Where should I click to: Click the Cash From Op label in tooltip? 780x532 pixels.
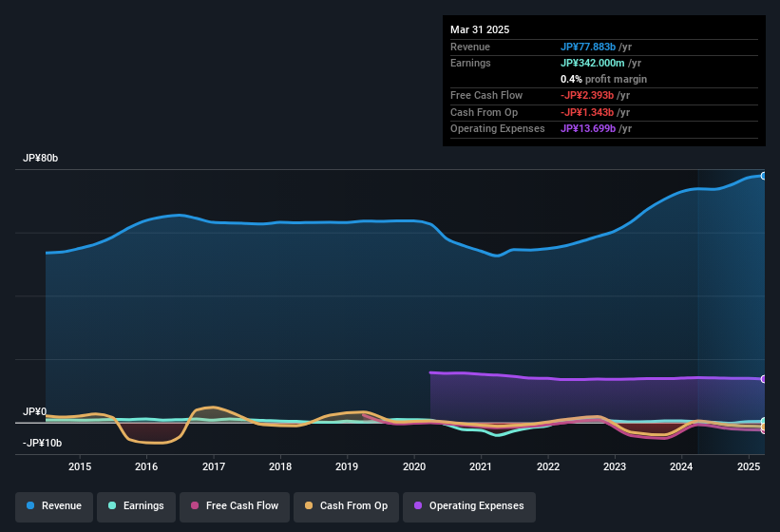[x=484, y=112]
